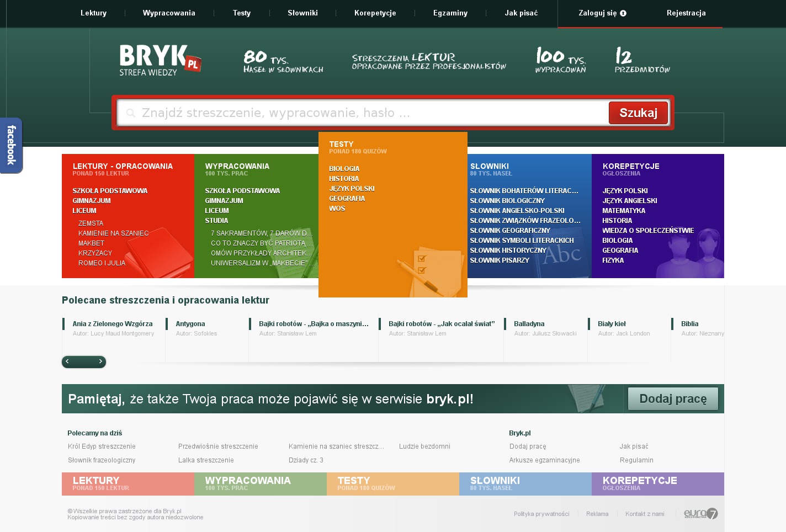Open Arkusze egzaminacyjne link
The height and width of the screenshot is (532, 786).
pyautogui.click(x=544, y=460)
